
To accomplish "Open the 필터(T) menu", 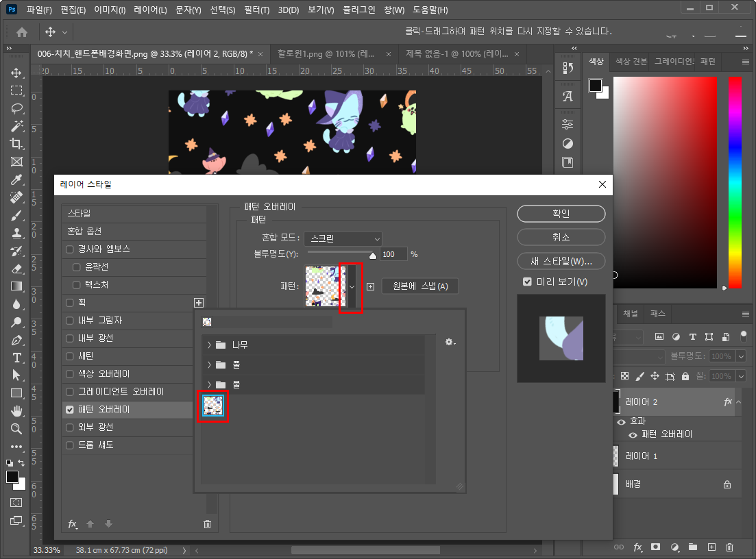I will (x=257, y=10).
